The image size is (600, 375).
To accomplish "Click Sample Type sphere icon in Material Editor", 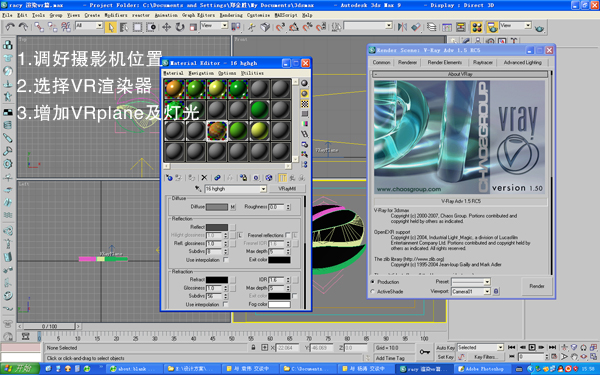I will 304,83.
